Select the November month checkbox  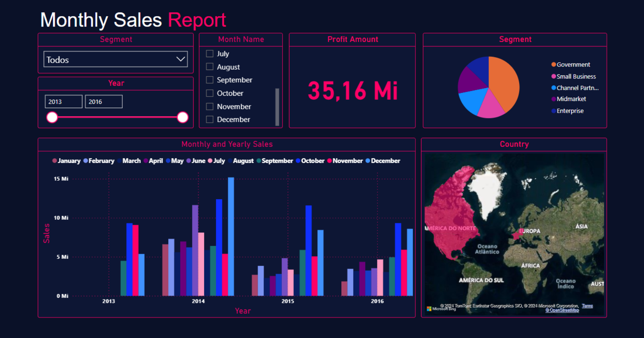pyautogui.click(x=210, y=107)
